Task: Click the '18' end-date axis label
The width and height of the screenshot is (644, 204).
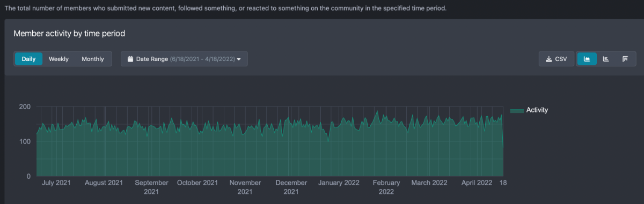Action: click(503, 183)
